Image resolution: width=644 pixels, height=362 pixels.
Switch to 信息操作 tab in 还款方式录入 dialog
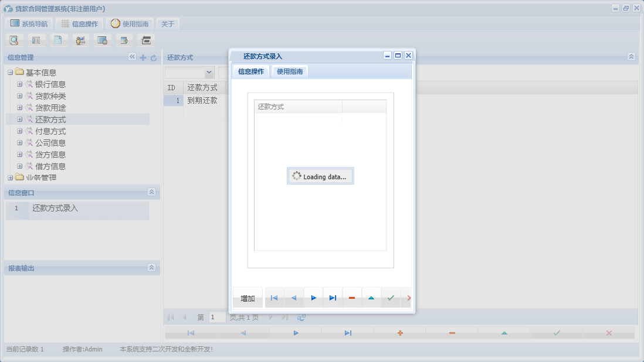click(251, 71)
